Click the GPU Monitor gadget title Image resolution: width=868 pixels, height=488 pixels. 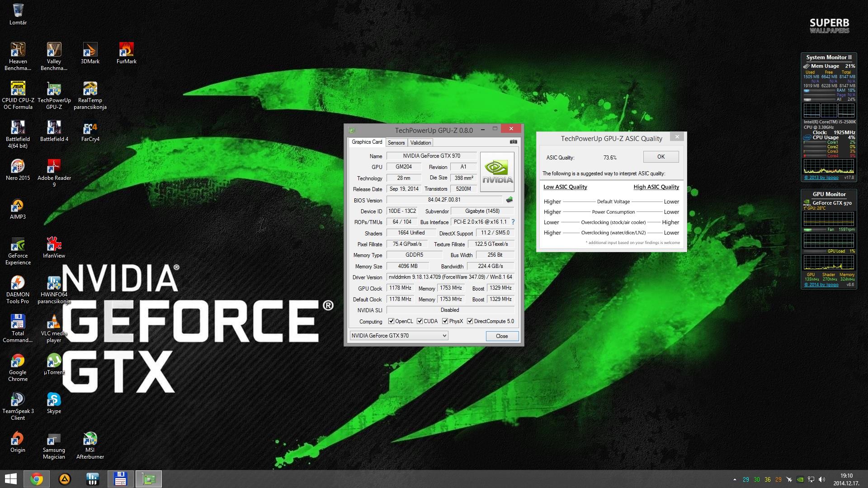pyautogui.click(x=829, y=194)
